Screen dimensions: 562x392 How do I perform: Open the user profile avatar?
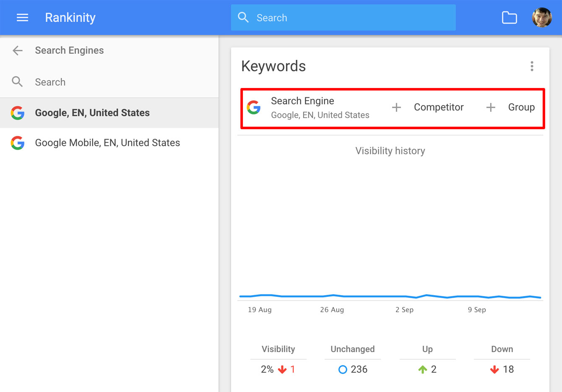click(x=542, y=18)
